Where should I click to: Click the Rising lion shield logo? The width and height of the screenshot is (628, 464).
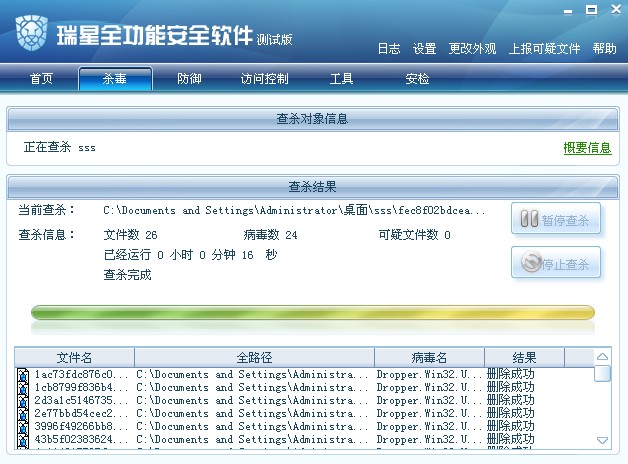(x=32, y=33)
